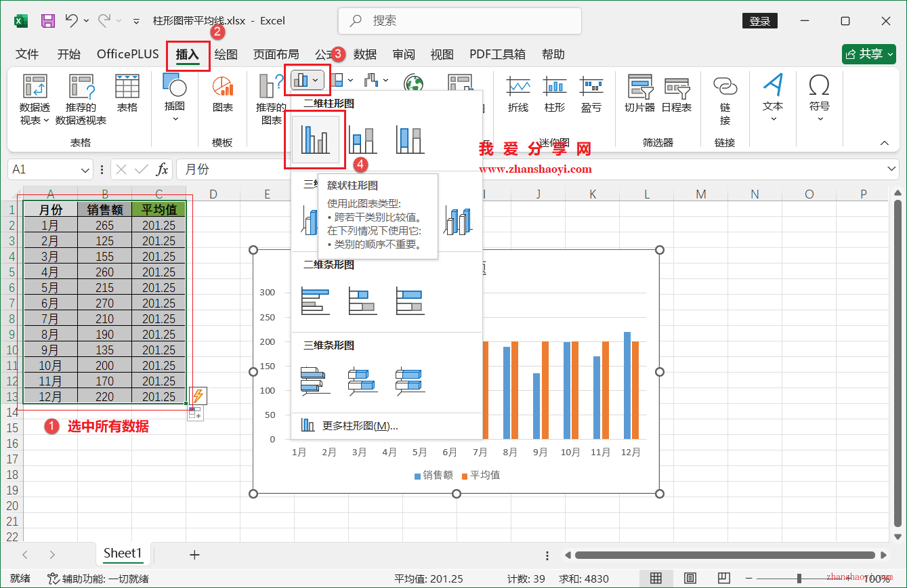907x588 pixels.
Task: Select the 3D 100% stacked bar chart icon
Action: point(410,381)
